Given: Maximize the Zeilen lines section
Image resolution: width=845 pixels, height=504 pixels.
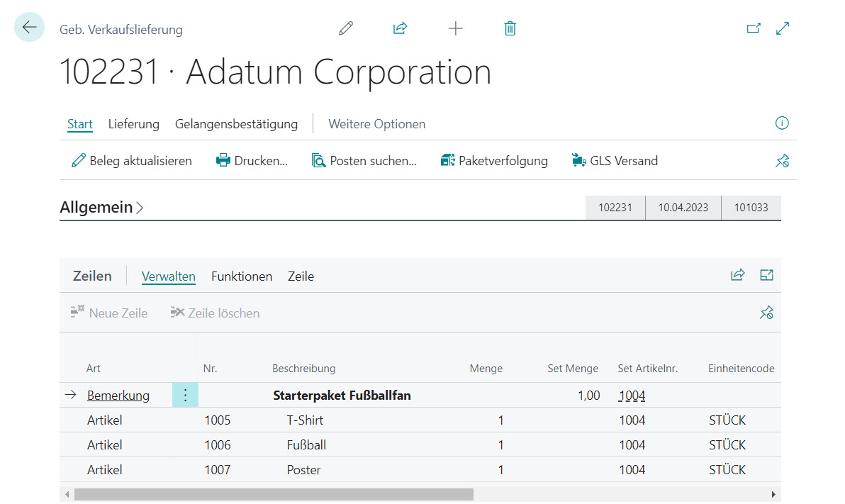Looking at the screenshot, I should click(766, 276).
